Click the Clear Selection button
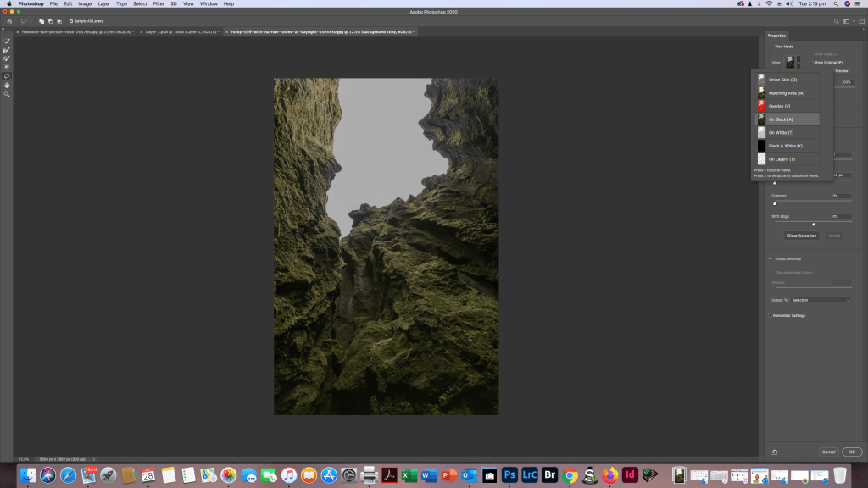Screen dimensions: 868x488 (801, 236)
